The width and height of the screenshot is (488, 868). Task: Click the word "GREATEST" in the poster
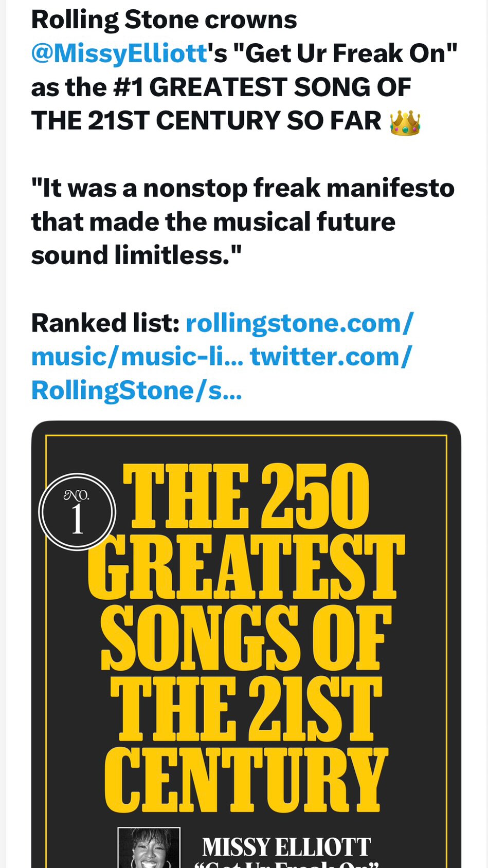click(246, 567)
